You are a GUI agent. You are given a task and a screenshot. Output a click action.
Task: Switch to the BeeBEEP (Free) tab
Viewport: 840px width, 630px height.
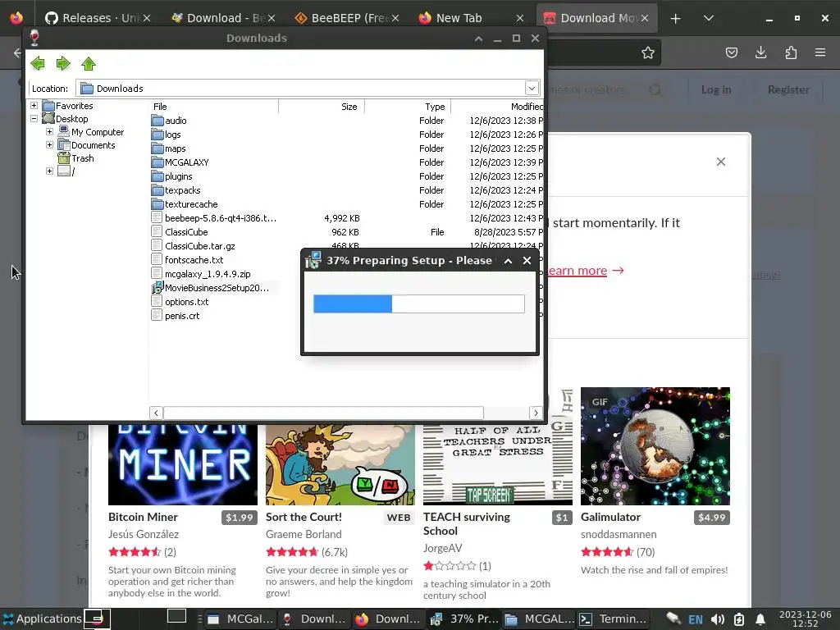pos(347,18)
